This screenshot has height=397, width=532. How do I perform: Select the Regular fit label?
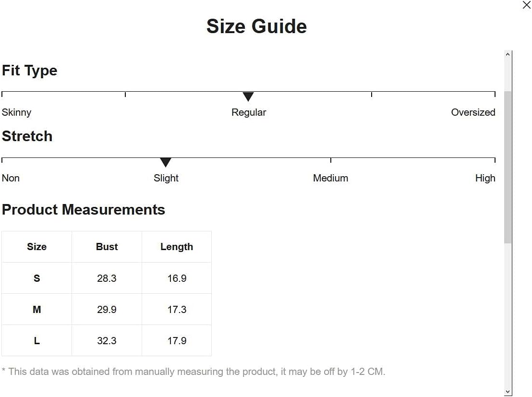(x=249, y=112)
